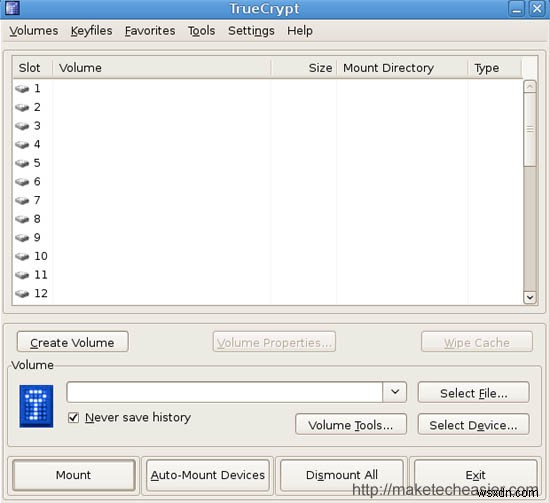Click the Create Volume button
The image size is (550, 503).
(x=73, y=342)
